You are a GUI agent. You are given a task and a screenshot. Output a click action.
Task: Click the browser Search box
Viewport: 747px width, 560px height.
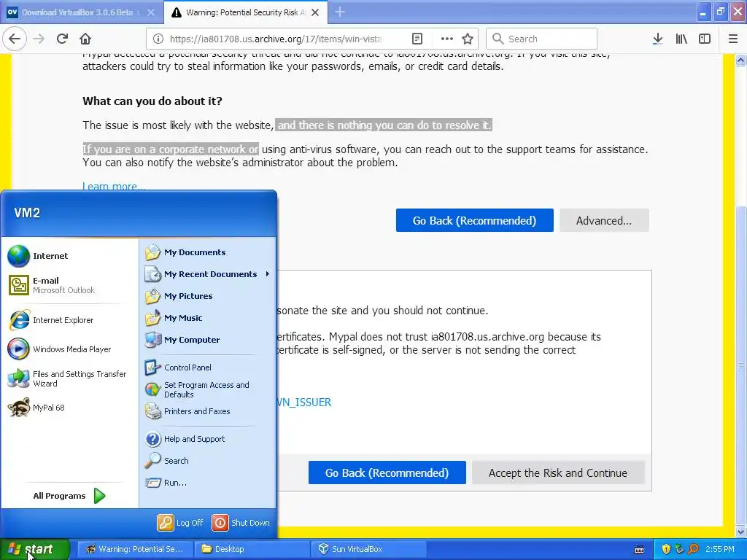[541, 39]
